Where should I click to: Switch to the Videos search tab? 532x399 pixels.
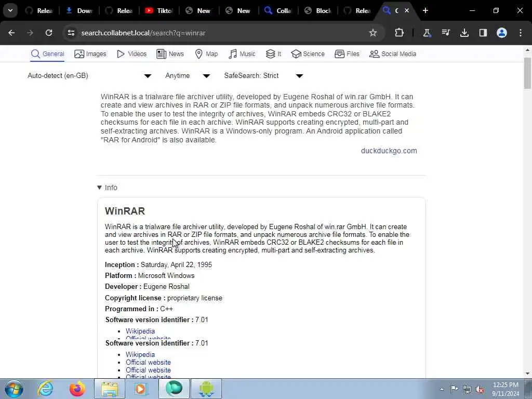coord(131,54)
